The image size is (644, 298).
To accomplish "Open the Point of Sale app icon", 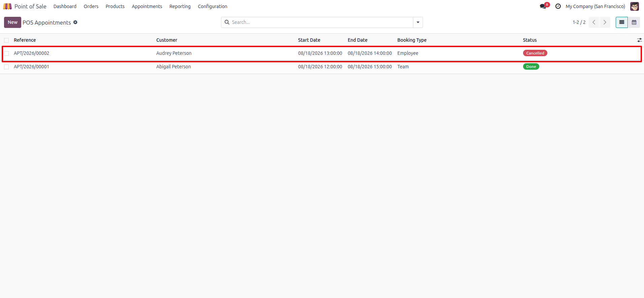I will point(7,6).
